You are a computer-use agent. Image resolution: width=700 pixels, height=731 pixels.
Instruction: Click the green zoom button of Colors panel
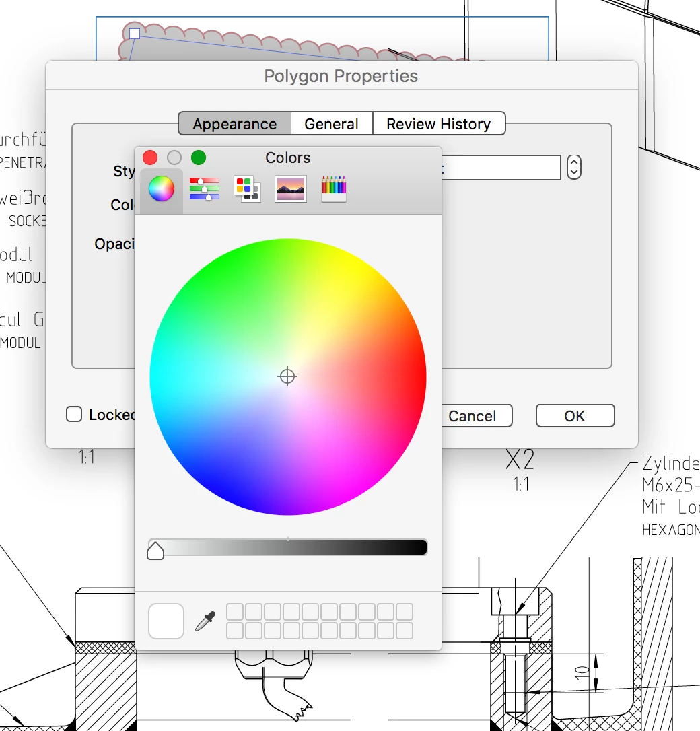[x=199, y=158]
